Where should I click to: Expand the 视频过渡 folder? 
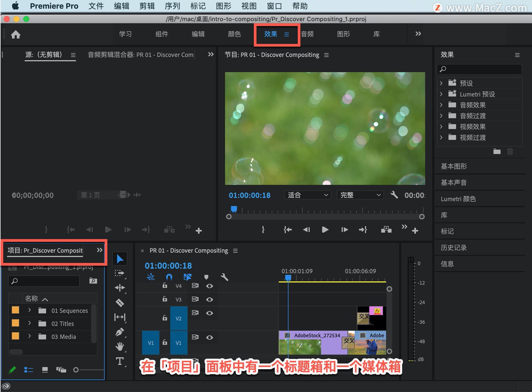point(441,137)
